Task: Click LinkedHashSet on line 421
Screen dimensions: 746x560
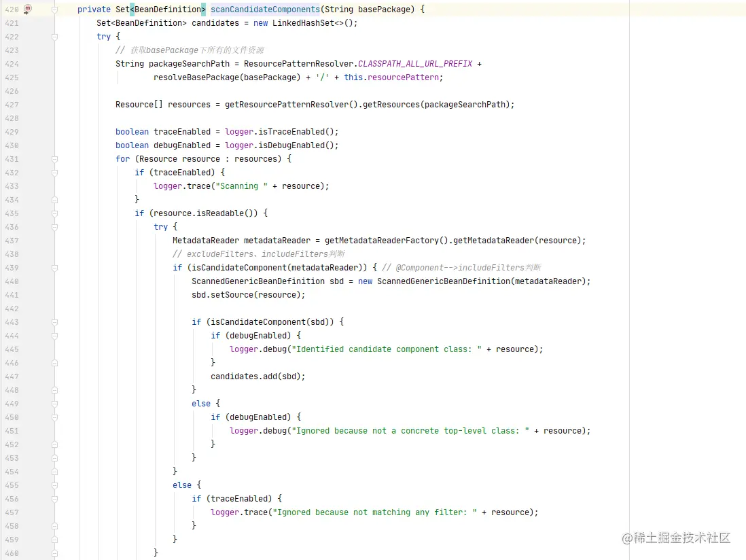Action: pyautogui.click(x=303, y=23)
